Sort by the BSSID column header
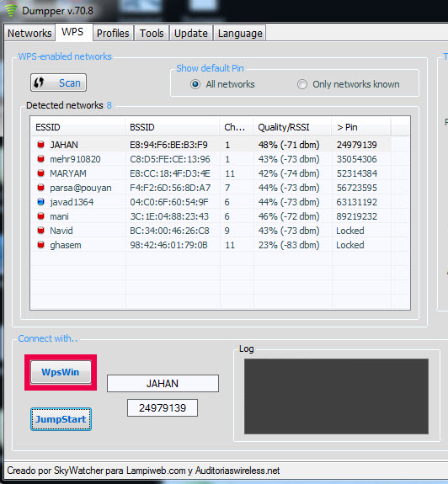The width and height of the screenshot is (448, 484). coord(173,127)
